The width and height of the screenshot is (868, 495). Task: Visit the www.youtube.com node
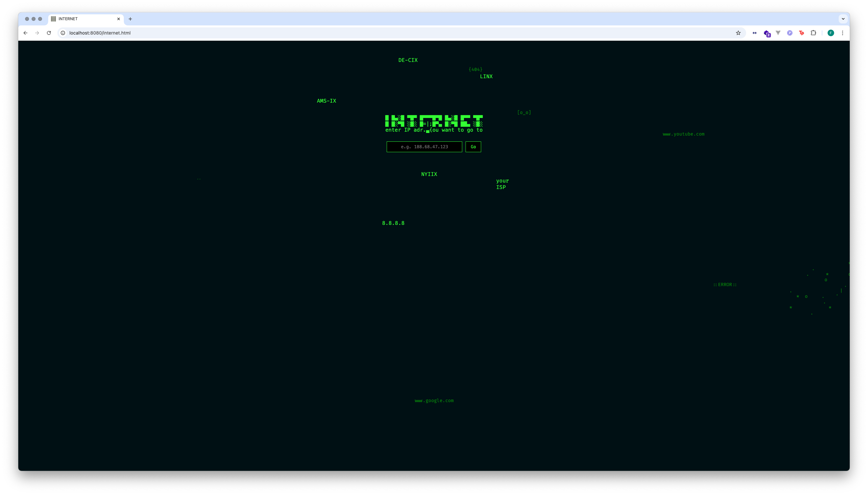[x=683, y=134]
